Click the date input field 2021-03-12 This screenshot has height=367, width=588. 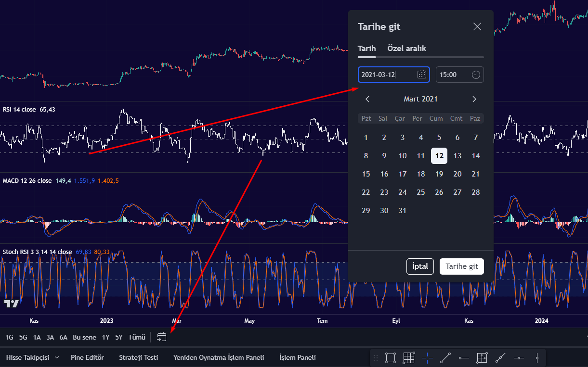394,75
